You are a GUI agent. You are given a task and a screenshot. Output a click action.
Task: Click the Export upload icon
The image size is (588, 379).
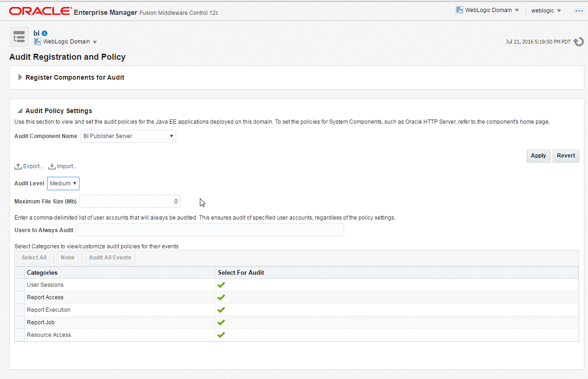coord(18,166)
